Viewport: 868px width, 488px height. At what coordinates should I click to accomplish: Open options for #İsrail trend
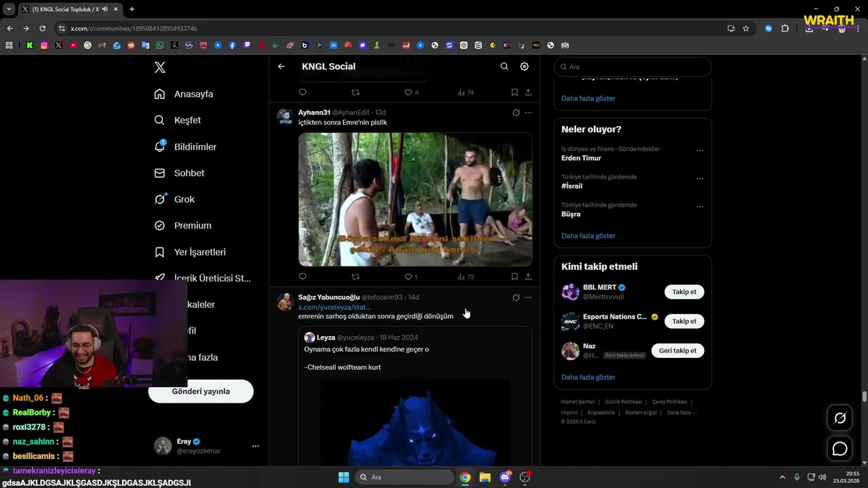click(x=700, y=179)
